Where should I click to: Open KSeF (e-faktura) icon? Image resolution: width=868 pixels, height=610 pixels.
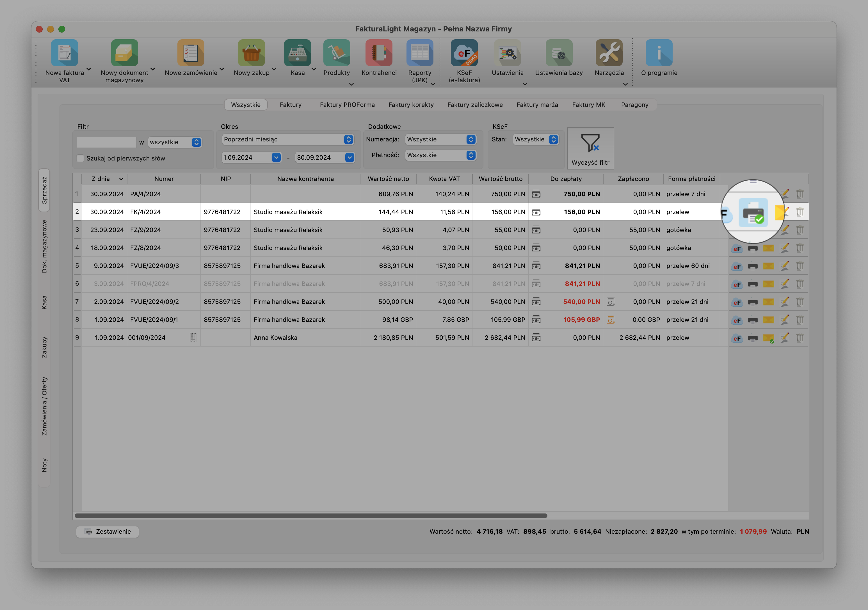[464, 53]
